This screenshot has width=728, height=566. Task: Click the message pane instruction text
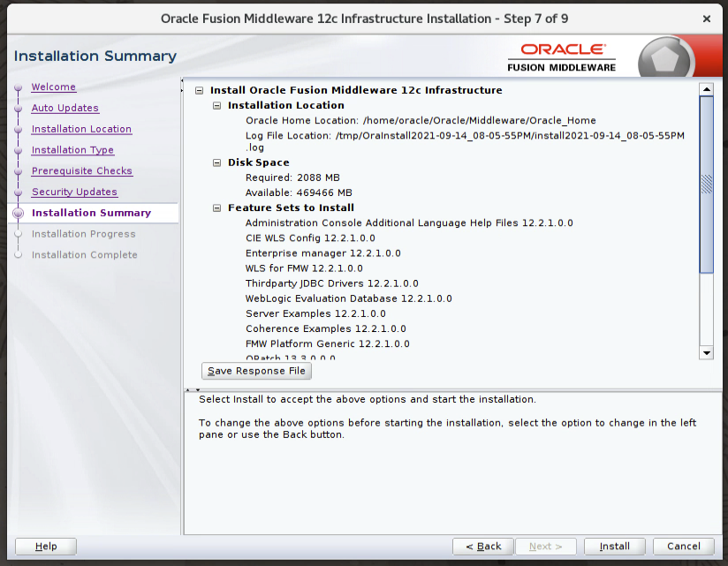click(448, 417)
